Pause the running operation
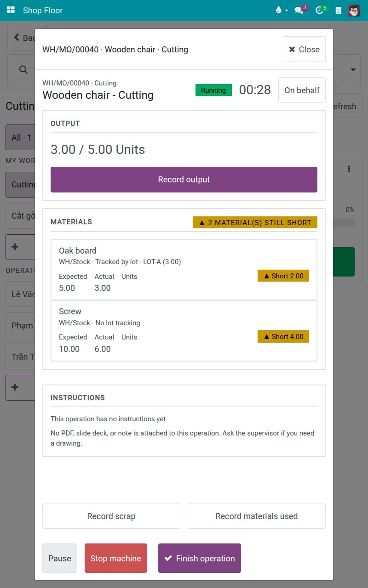 click(60, 558)
